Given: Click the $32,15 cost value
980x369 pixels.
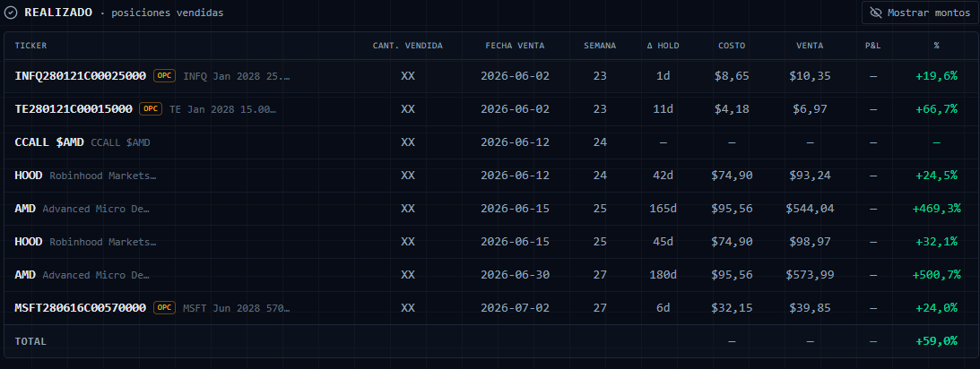Looking at the screenshot, I should click(732, 308).
